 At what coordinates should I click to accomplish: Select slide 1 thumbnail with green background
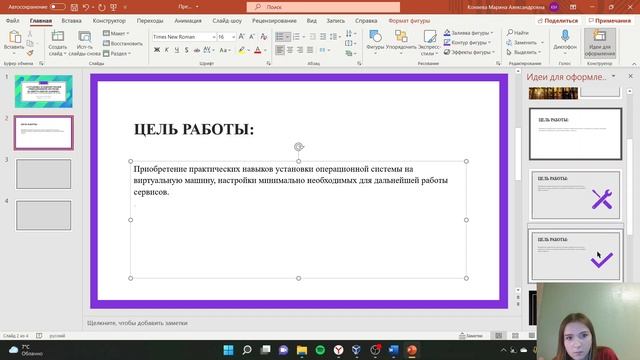click(44, 91)
